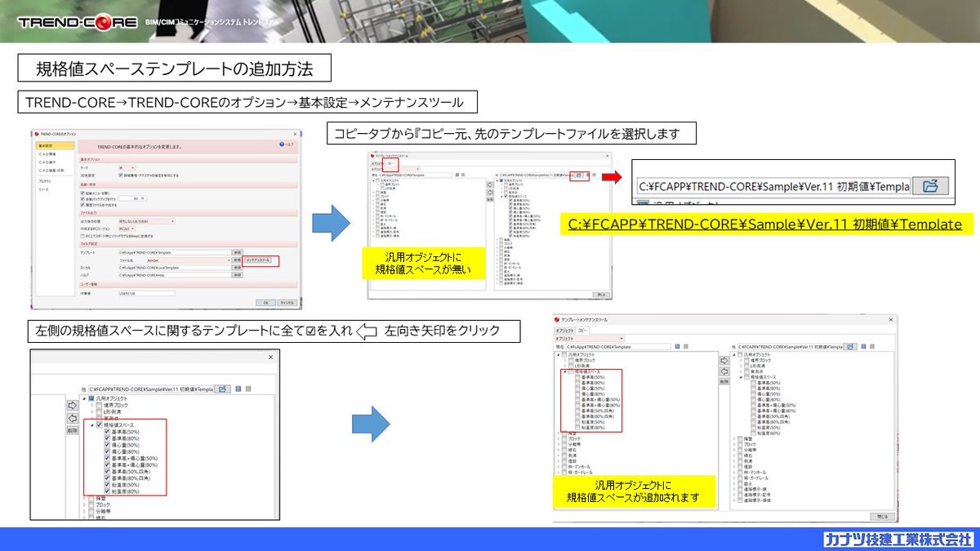The width and height of the screenshot is (980, 551).
Task: Click OK in the TREND-CORE options dialog
Action: 265,303
